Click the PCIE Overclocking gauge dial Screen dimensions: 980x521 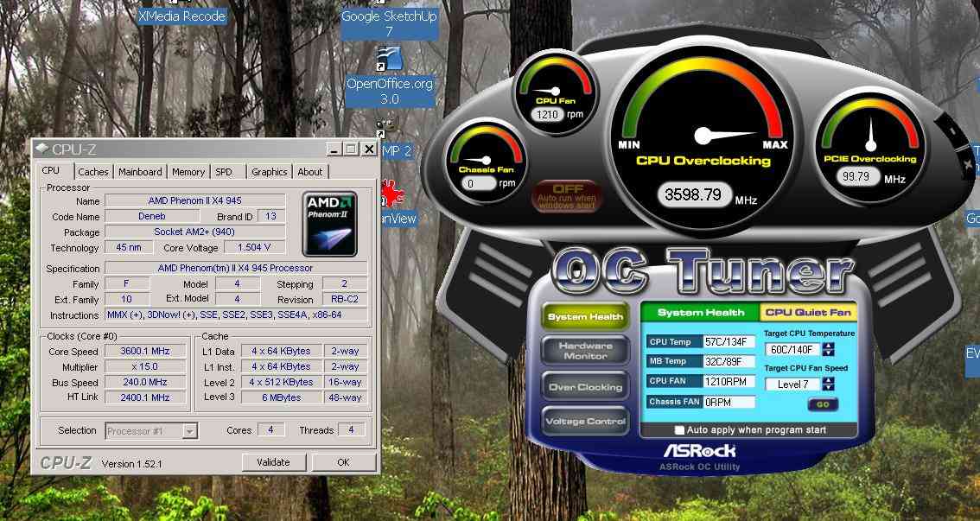(872, 145)
